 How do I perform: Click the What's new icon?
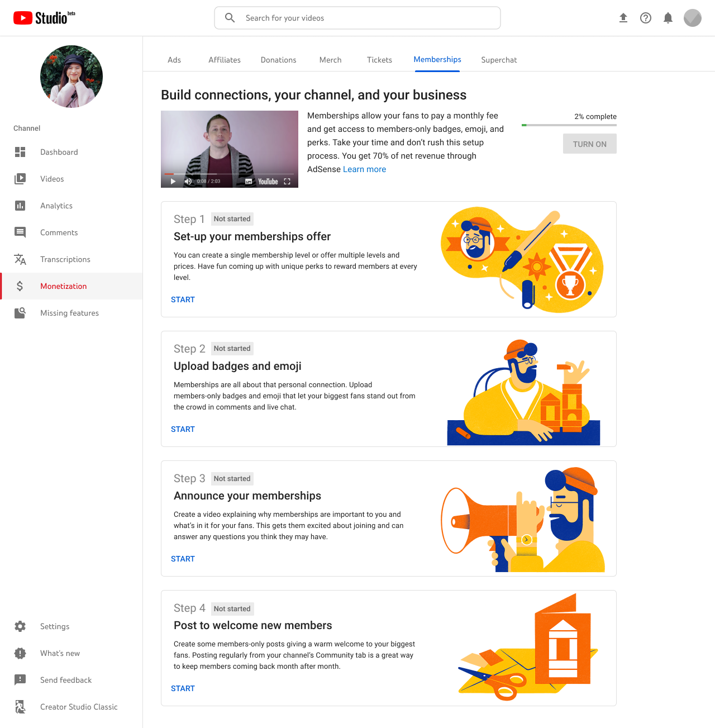point(20,653)
